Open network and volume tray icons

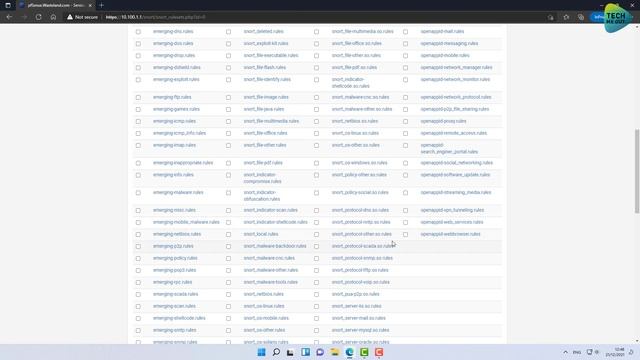[593, 352]
